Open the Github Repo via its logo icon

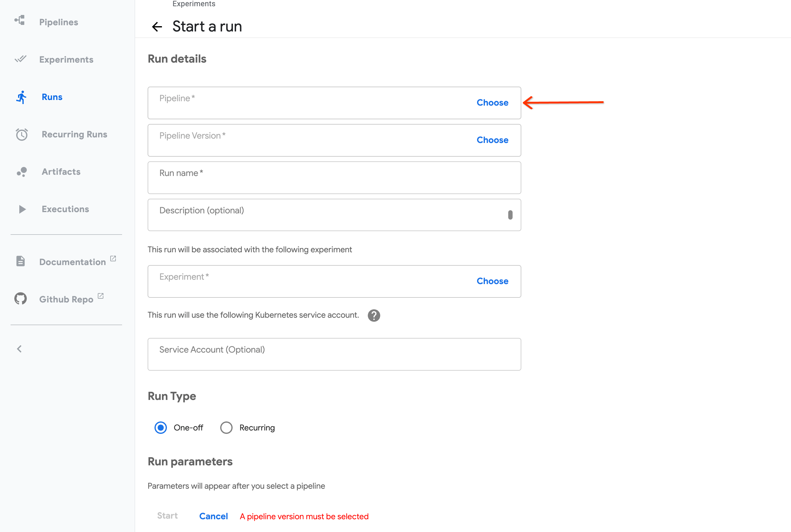[20, 299]
